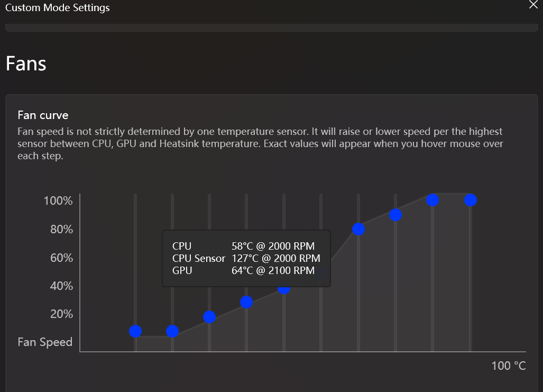
Task: Click the GPU 2100 RPM tooltip entry
Action: click(x=243, y=270)
